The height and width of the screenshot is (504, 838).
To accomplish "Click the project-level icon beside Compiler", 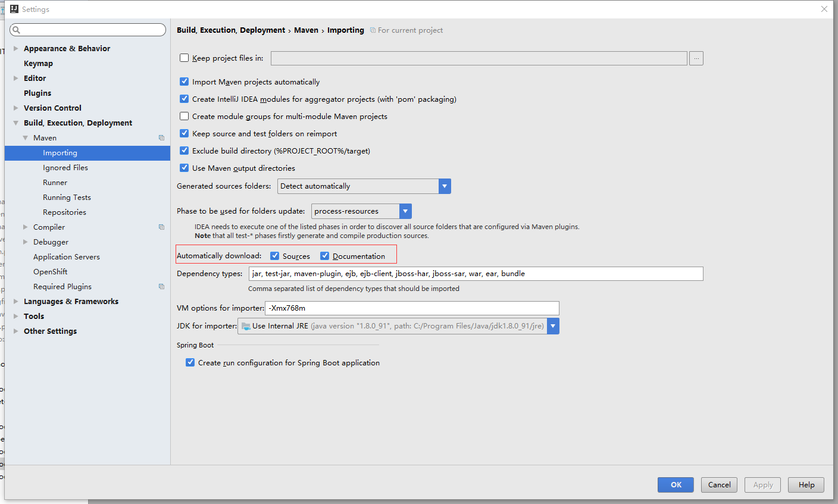I will click(x=161, y=227).
